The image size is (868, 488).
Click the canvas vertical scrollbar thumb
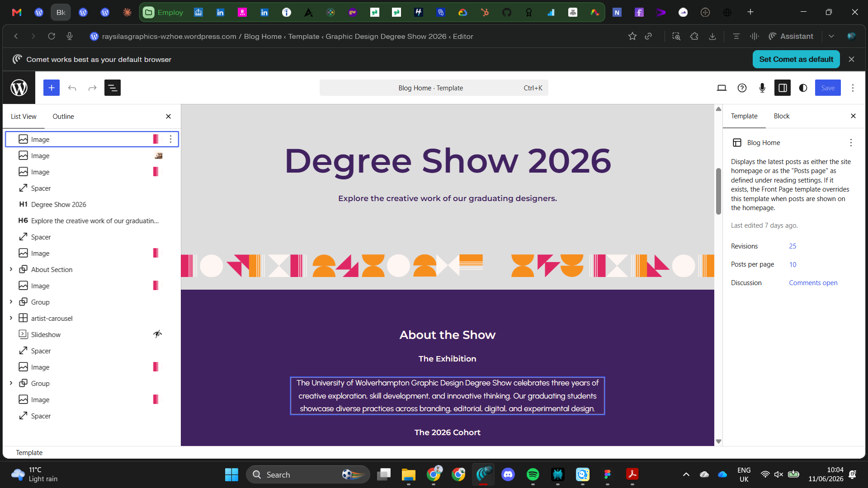point(718,191)
